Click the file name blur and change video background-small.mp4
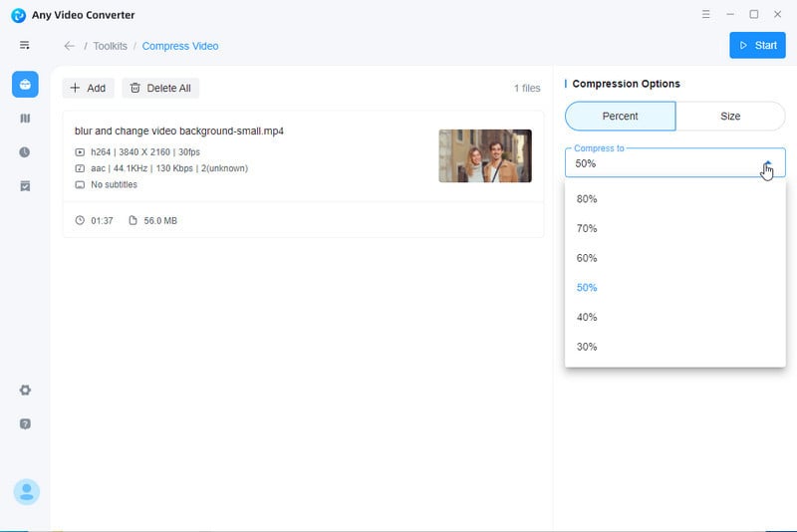Image resolution: width=797 pixels, height=532 pixels. tap(179, 132)
